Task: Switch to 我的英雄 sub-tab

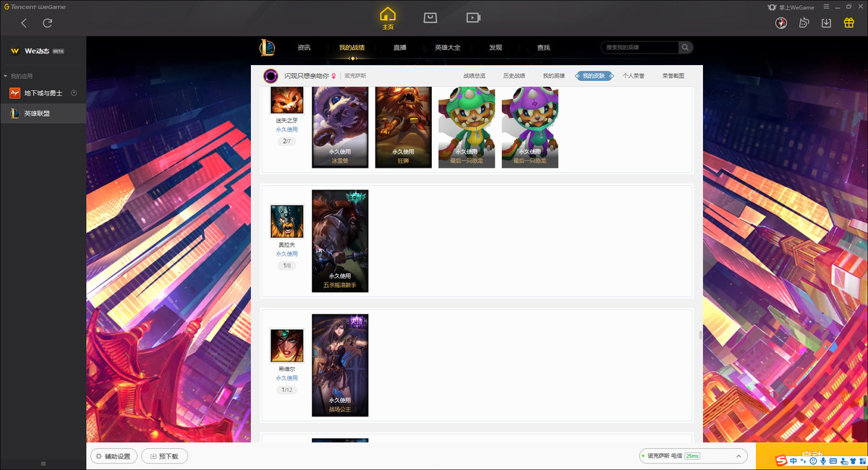Action: click(x=554, y=76)
